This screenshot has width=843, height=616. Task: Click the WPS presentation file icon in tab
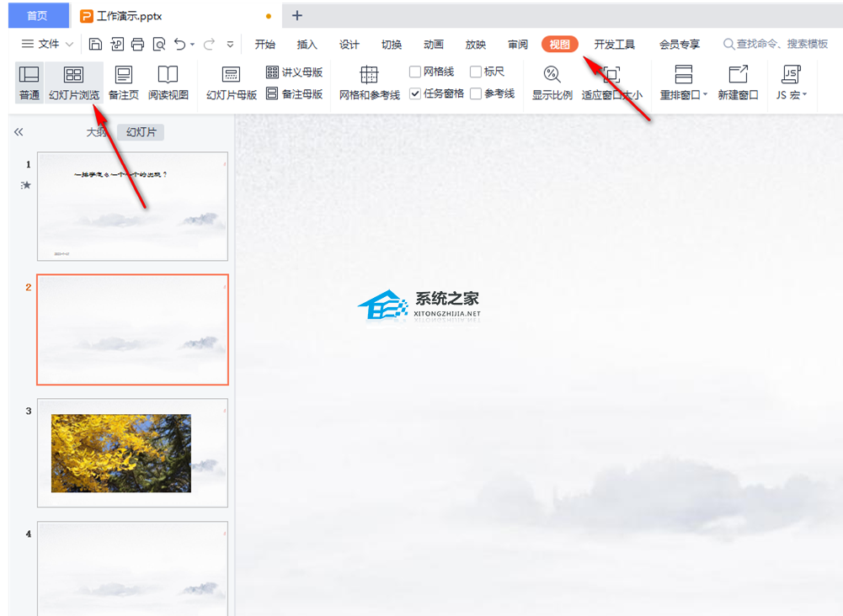click(87, 16)
